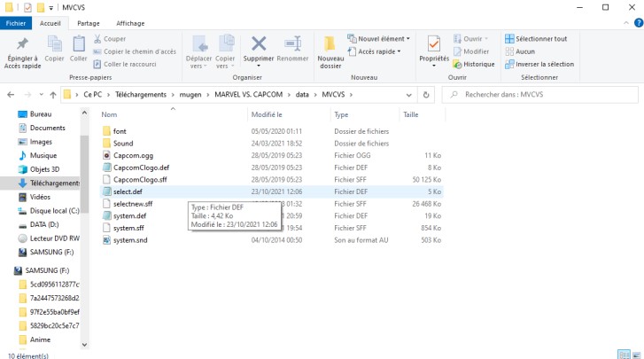Click Épingler à Accès rapide pin icon
This screenshot has width=644, height=359.
tap(22, 44)
